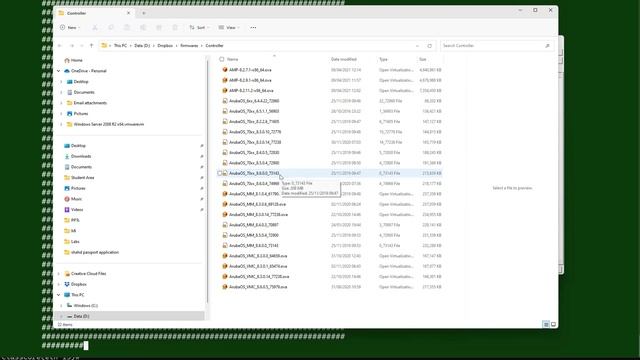Open the Sort options dropdown
The height and width of the screenshot is (360, 640).
click(199, 27)
